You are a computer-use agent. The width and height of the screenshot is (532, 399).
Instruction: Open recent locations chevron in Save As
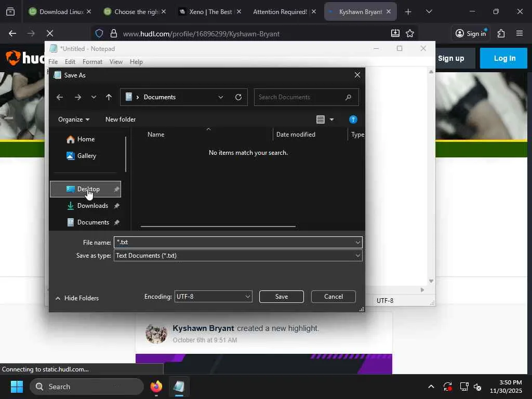click(x=94, y=97)
